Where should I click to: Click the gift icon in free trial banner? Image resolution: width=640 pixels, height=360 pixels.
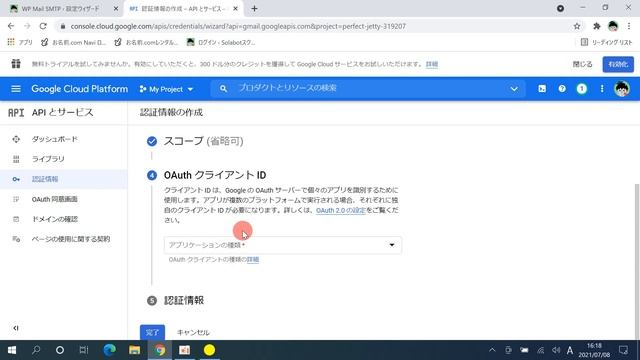(x=16, y=64)
